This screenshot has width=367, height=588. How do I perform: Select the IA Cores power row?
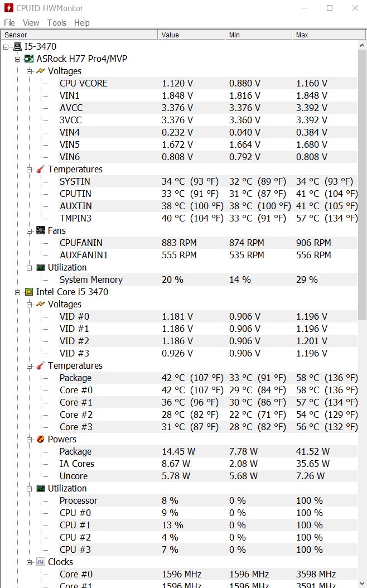pos(208,464)
